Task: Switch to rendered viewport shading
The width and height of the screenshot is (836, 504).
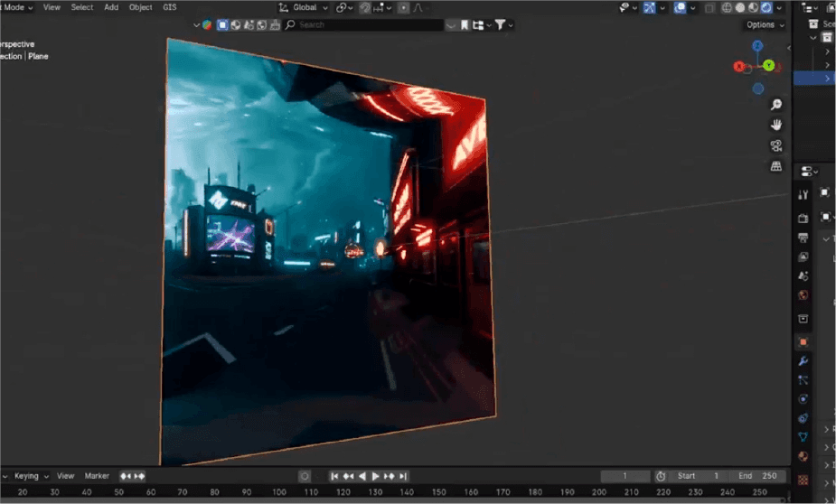Action: tap(766, 7)
